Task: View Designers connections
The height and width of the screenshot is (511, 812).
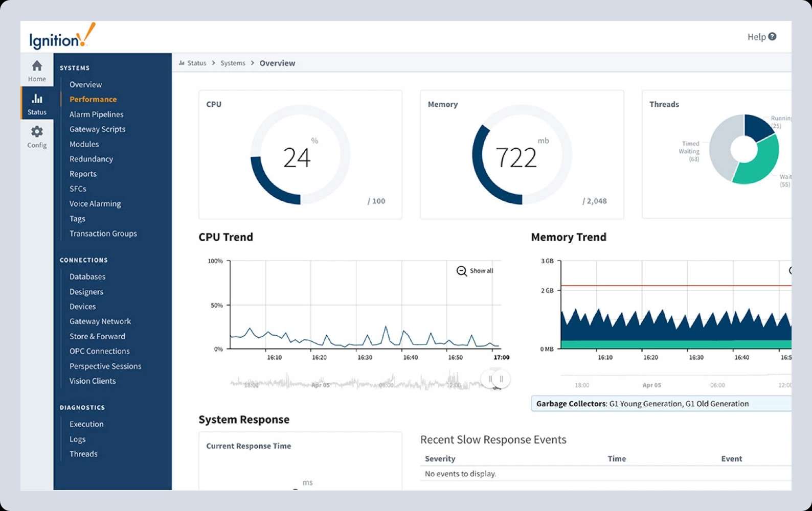Action: (x=86, y=292)
